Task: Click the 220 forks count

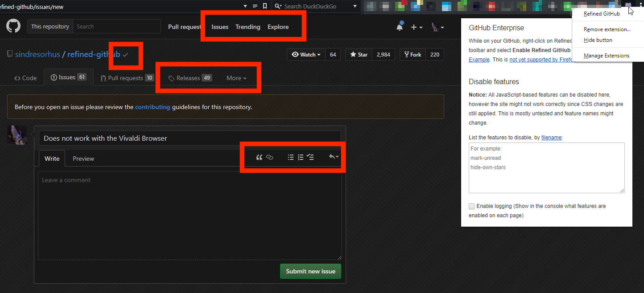Action: (435, 54)
